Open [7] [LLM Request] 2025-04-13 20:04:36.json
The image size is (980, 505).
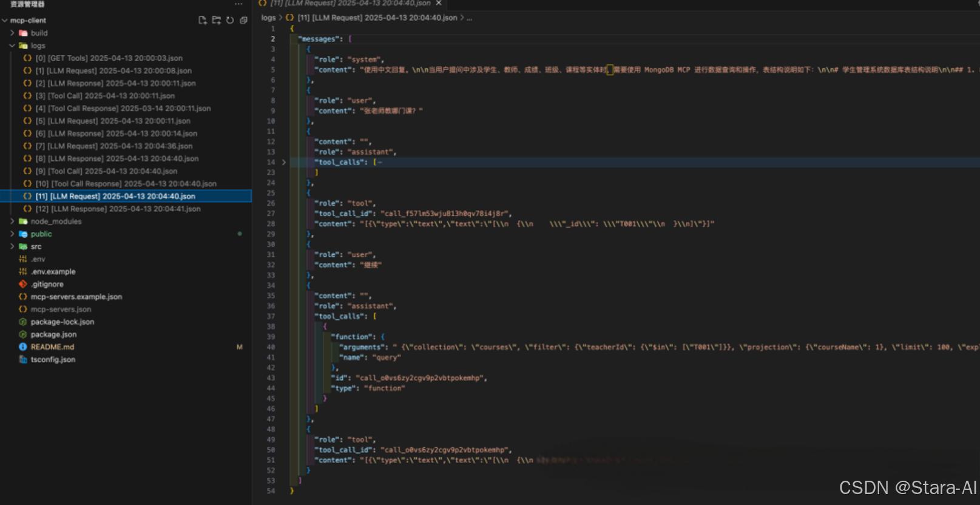[x=114, y=146]
